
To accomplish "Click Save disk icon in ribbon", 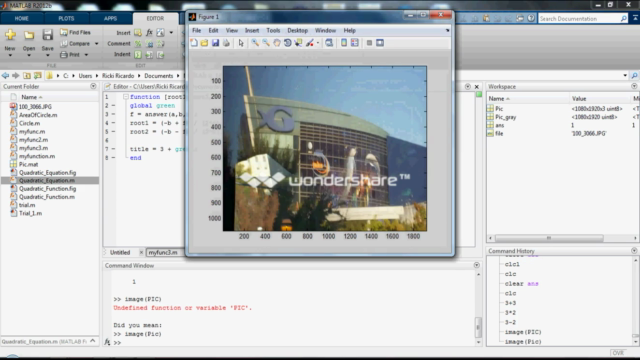I will [x=47, y=35].
